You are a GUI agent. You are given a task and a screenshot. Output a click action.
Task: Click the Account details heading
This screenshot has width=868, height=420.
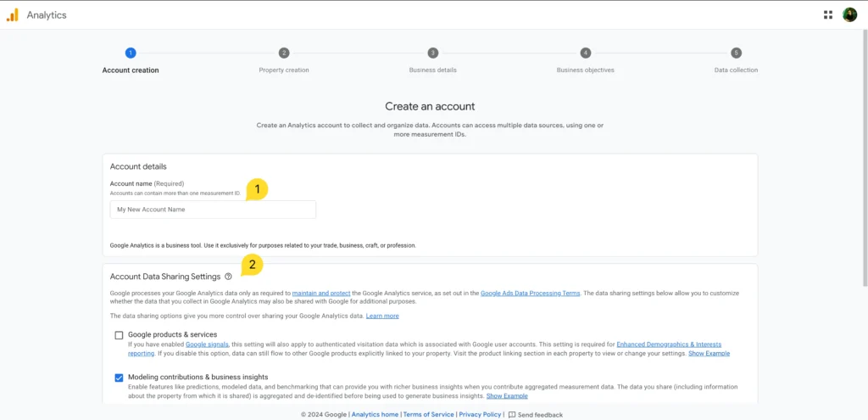(x=138, y=166)
